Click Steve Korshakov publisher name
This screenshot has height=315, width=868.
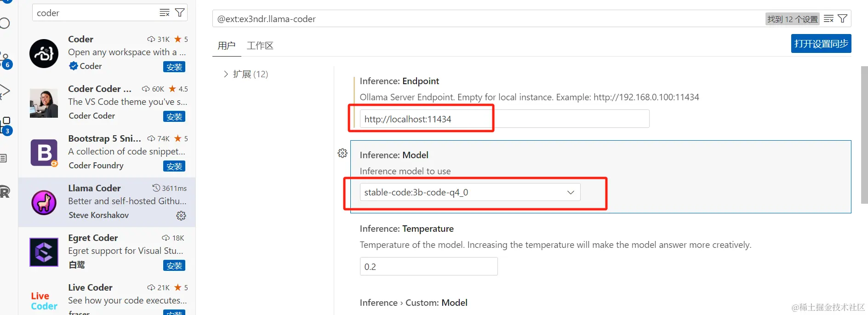[98, 215]
